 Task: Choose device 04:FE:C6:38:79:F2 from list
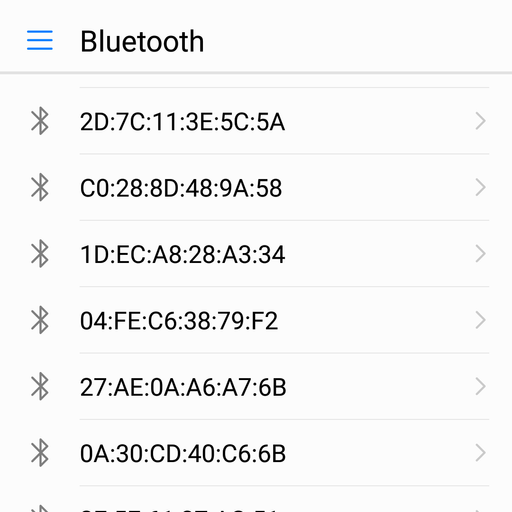(179, 321)
